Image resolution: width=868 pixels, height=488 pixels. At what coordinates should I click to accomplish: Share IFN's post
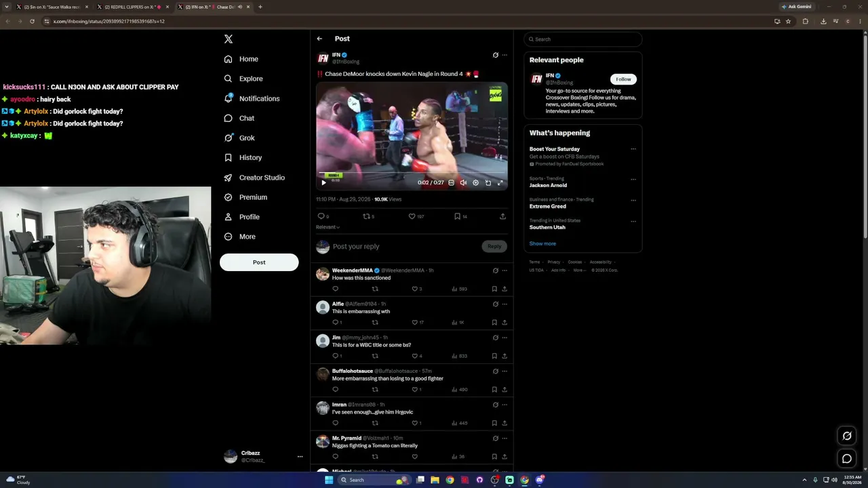tap(502, 216)
